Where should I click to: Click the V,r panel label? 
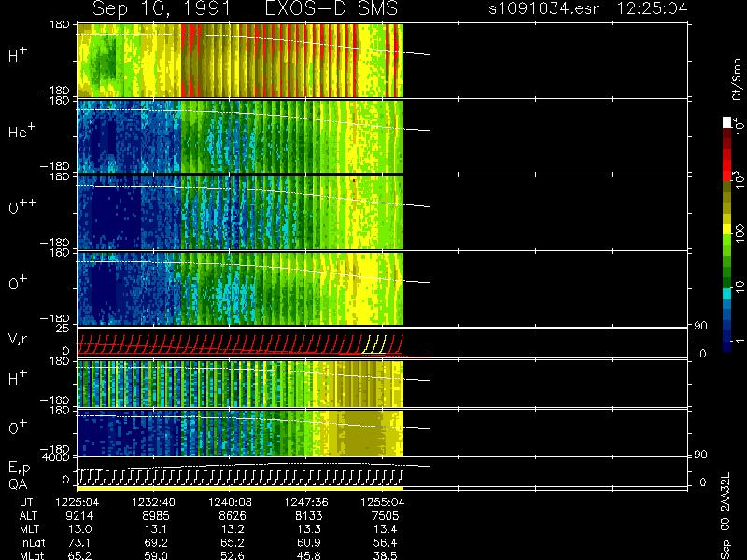(x=18, y=339)
